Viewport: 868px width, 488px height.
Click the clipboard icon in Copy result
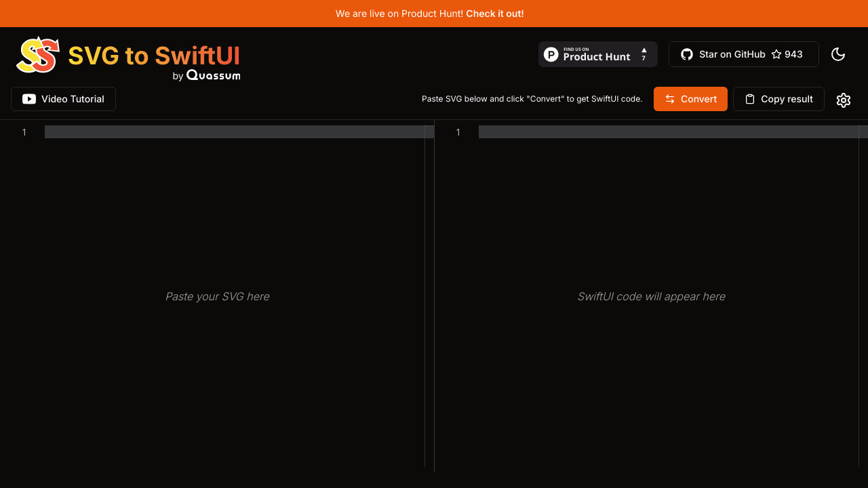point(749,99)
